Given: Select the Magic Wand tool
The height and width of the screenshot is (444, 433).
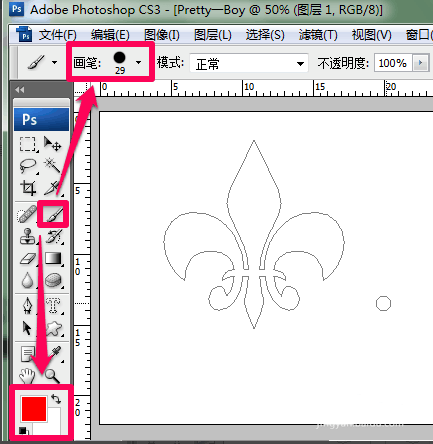Looking at the screenshot, I should [52, 166].
